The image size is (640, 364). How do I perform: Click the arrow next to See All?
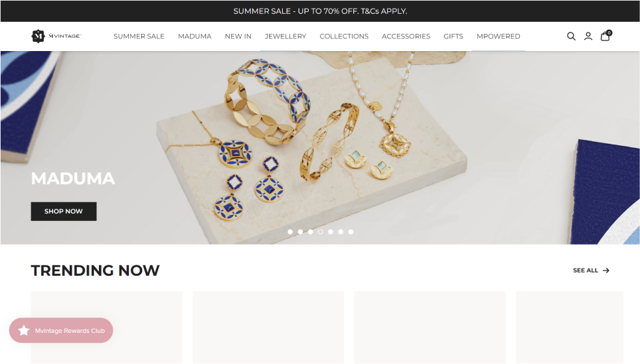click(x=605, y=271)
